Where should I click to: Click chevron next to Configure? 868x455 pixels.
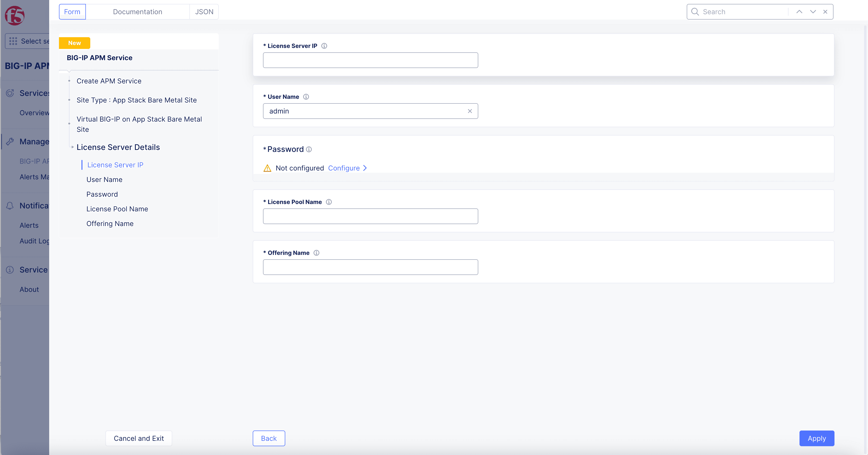click(365, 168)
